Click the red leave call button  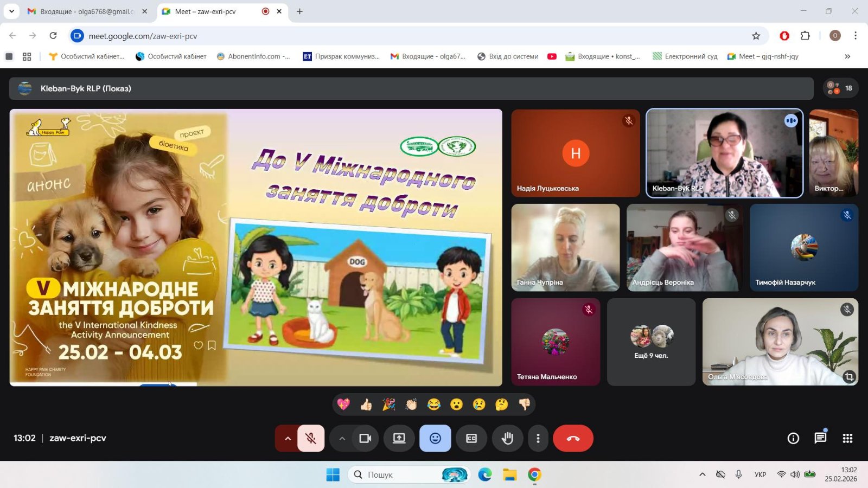tap(573, 438)
